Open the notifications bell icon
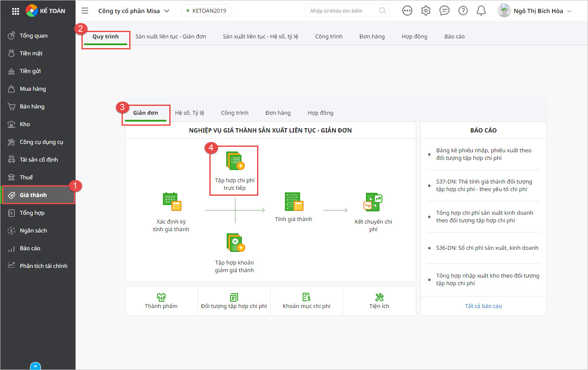 tap(481, 11)
